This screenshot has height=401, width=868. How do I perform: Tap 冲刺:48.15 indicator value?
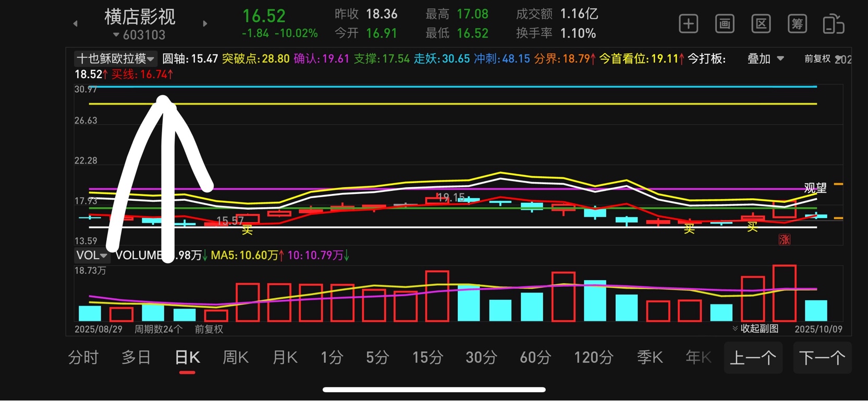pos(502,59)
